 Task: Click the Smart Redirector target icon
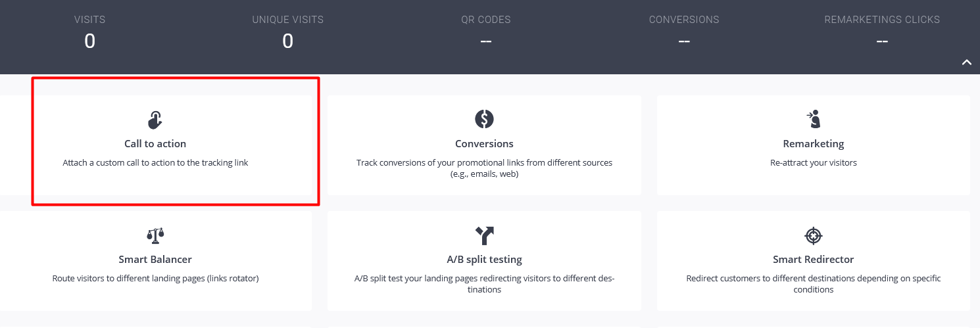(814, 235)
